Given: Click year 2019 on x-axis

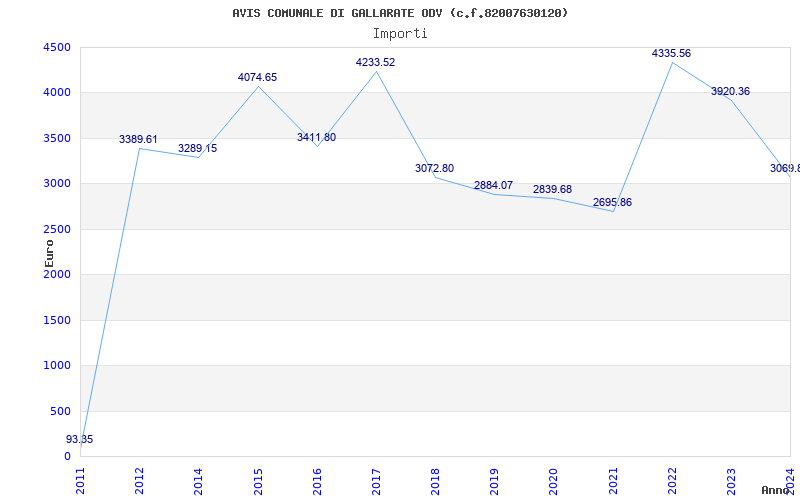Looking at the screenshot, I should (494, 481).
